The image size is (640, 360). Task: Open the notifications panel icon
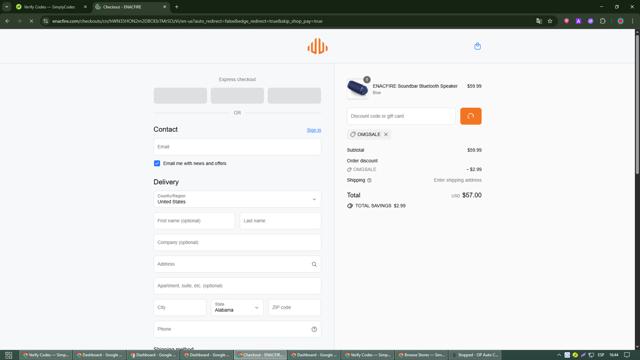pos(627,355)
